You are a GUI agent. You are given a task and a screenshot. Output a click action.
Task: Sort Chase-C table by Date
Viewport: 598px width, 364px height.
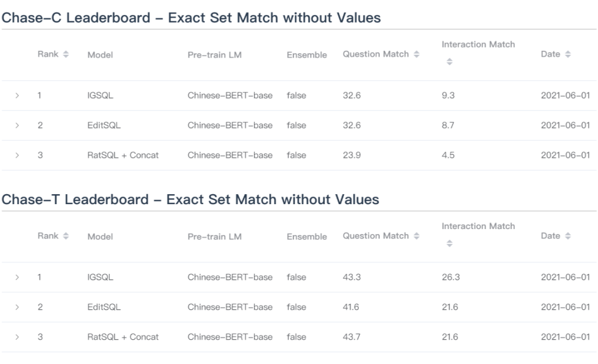point(569,55)
